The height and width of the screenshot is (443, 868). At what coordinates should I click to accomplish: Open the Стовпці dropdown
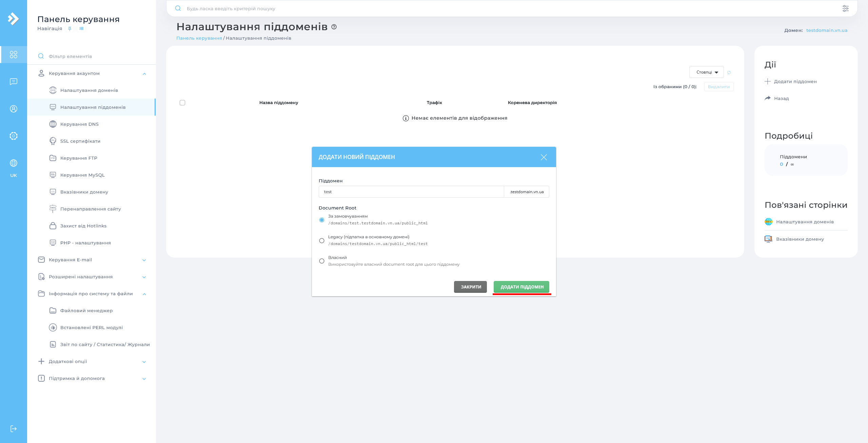coord(706,72)
